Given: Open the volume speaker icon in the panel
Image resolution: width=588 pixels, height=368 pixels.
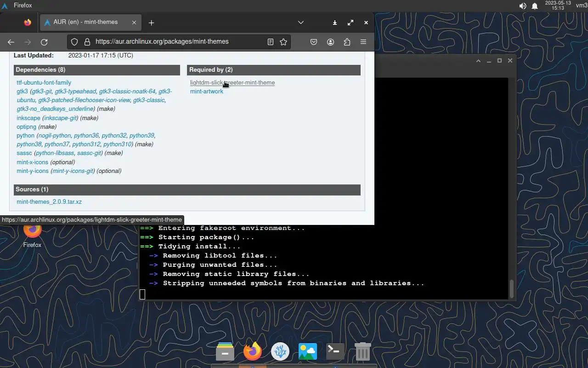Looking at the screenshot, I should (523, 6).
